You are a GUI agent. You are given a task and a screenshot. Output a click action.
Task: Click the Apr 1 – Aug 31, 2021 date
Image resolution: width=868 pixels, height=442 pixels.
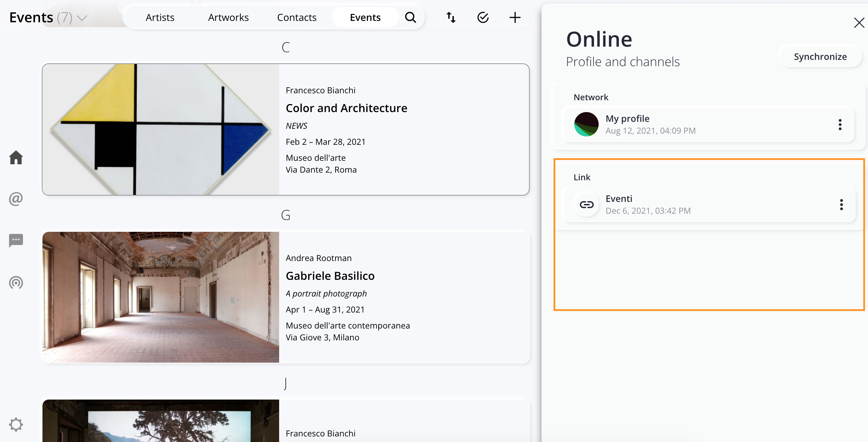point(325,310)
